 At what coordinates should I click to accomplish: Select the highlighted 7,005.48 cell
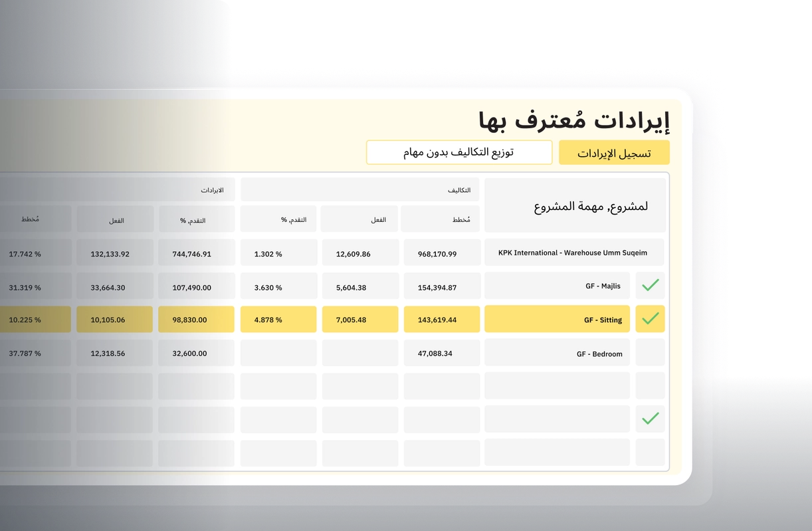360,319
